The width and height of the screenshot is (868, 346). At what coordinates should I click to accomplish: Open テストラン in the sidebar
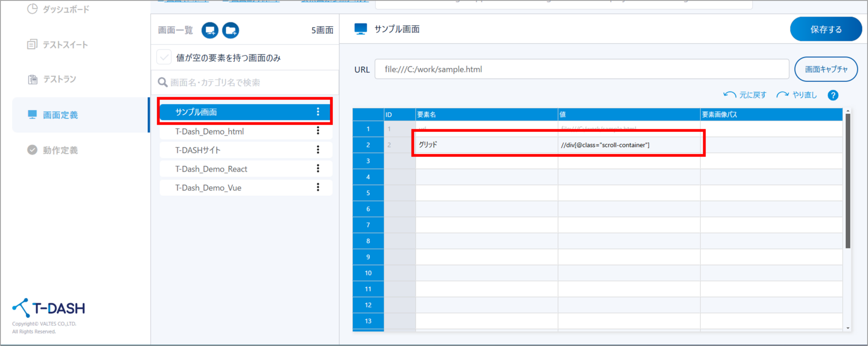(52, 79)
